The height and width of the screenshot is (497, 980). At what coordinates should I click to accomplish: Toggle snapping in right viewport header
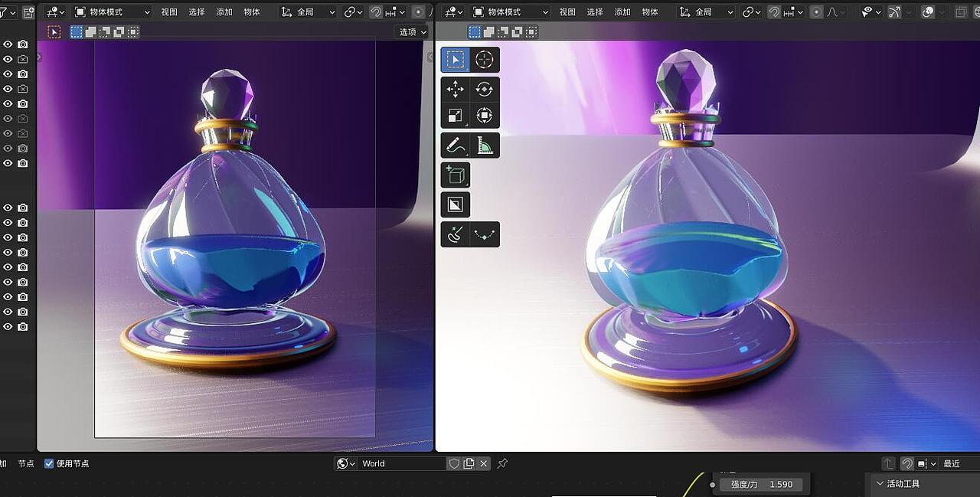[x=774, y=12]
